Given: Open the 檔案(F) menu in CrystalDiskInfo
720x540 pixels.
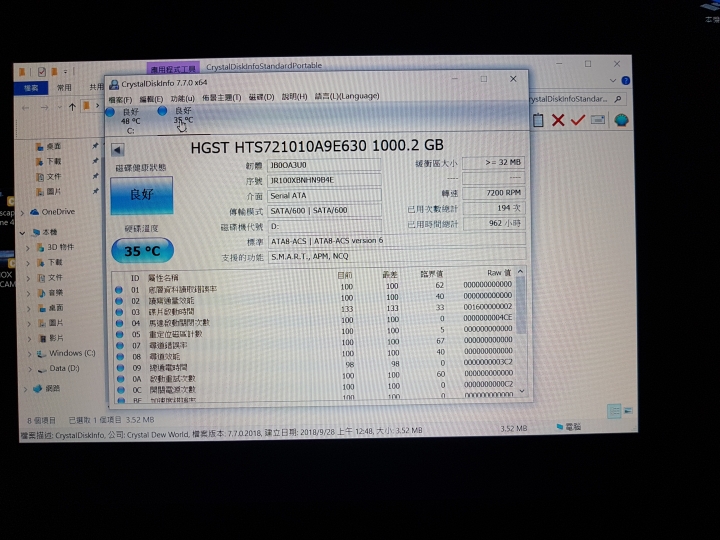Looking at the screenshot, I should tap(120, 100).
